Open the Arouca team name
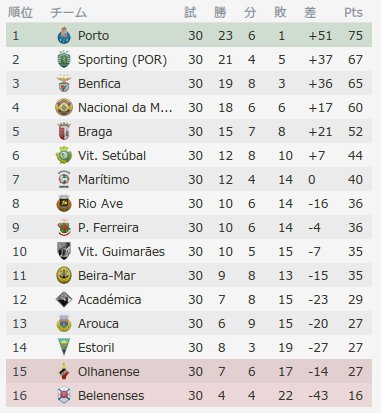Screen dimensions: 381x413 click(x=98, y=324)
